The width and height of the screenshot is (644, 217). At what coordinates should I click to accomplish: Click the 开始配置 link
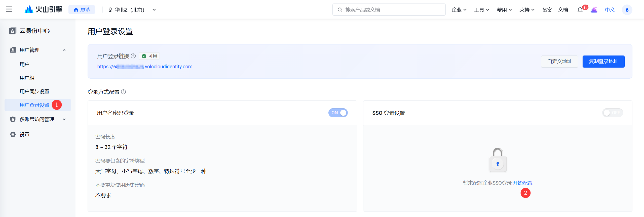[523, 183]
